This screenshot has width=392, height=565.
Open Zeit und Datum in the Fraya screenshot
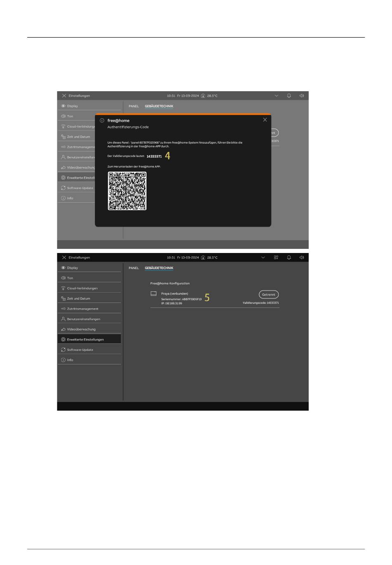coord(90,298)
